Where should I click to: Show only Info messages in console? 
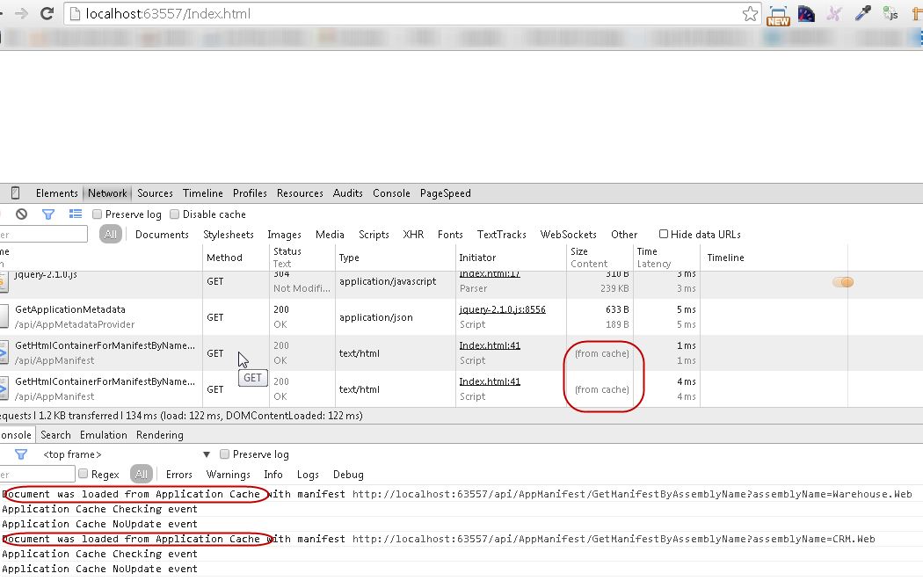pos(273,475)
